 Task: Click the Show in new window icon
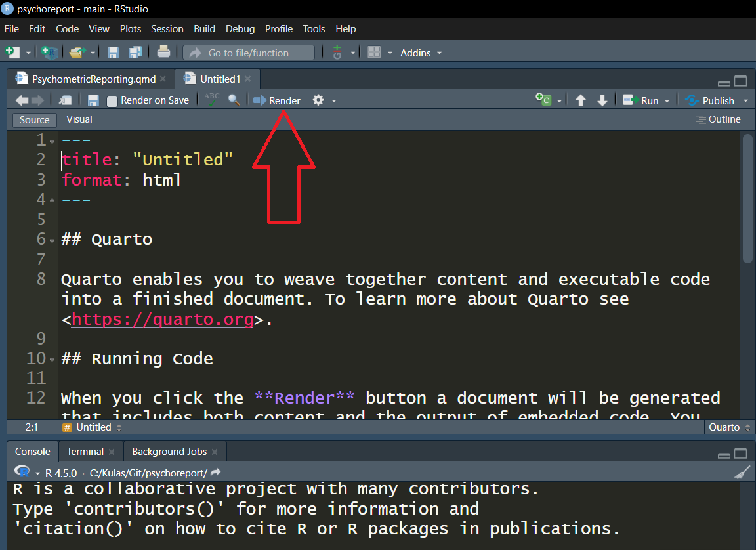(x=65, y=100)
